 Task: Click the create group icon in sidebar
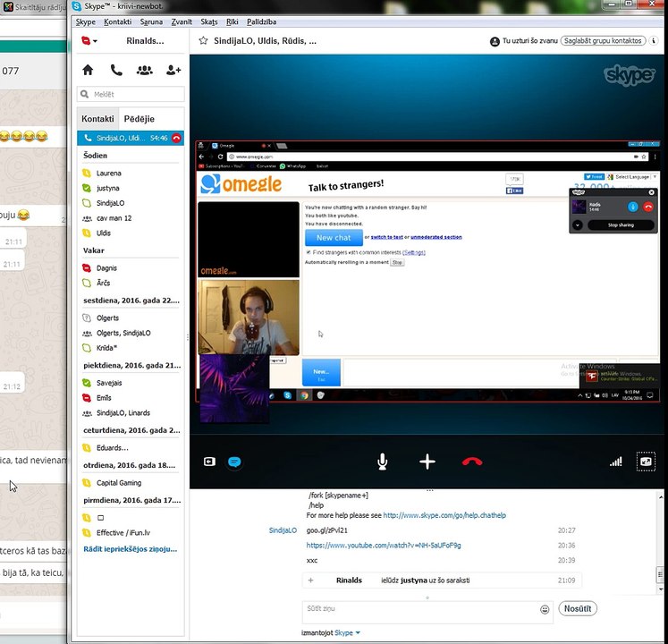[145, 70]
